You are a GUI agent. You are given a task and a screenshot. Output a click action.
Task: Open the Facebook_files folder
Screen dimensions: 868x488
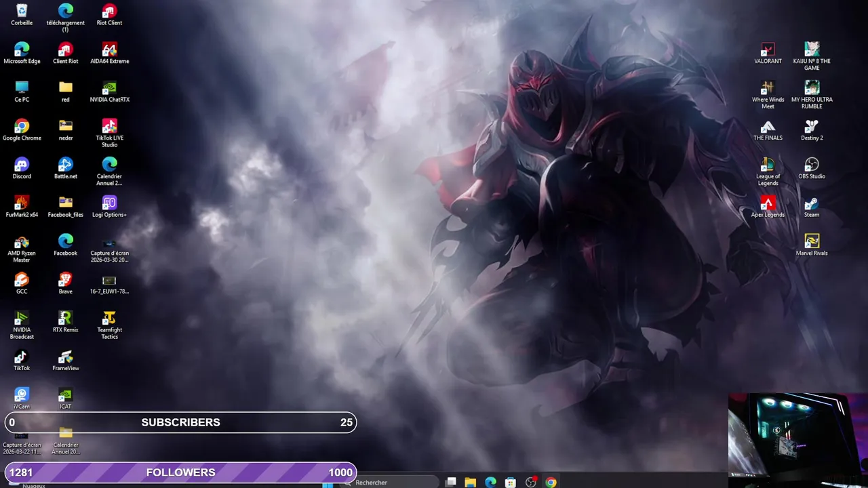[66, 203]
